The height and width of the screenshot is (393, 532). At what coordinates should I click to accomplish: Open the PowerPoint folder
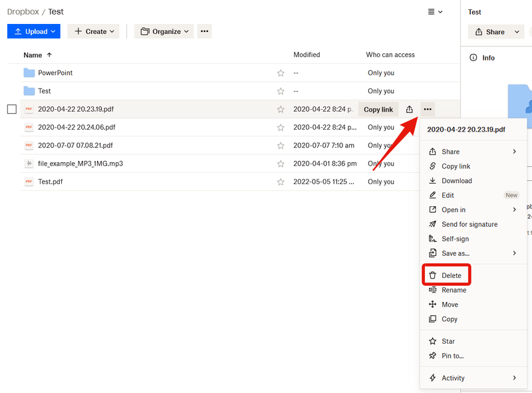55,73
